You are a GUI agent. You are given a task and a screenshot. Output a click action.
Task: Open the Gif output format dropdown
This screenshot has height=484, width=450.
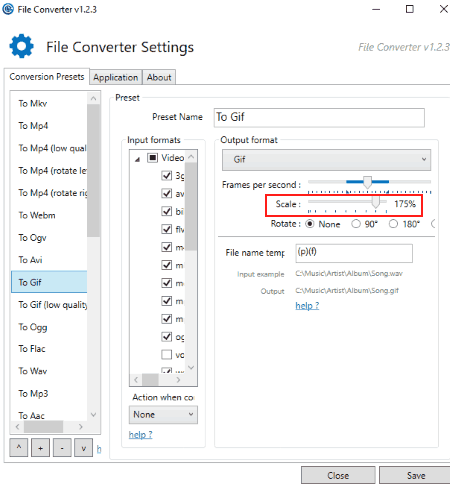[x=326, y=159]
